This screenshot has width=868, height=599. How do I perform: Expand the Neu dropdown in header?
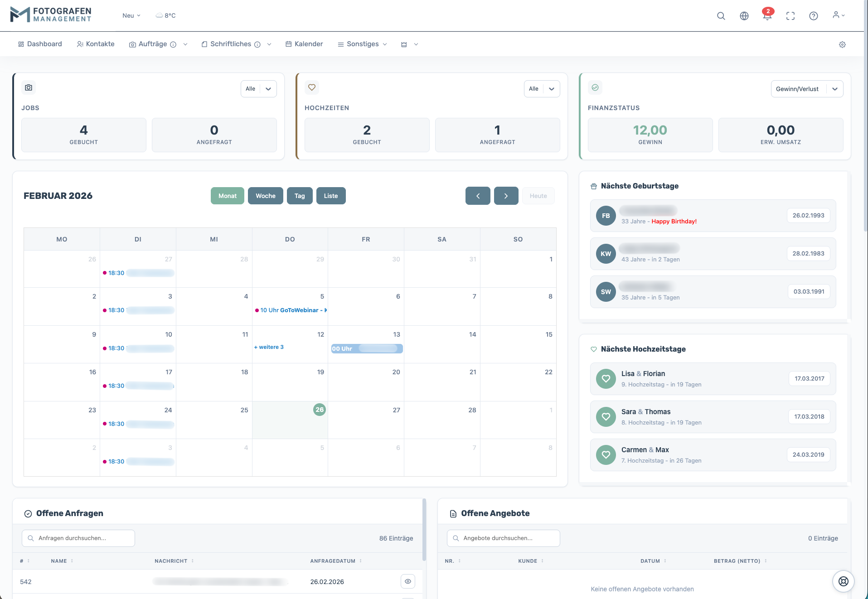(131, 15)
